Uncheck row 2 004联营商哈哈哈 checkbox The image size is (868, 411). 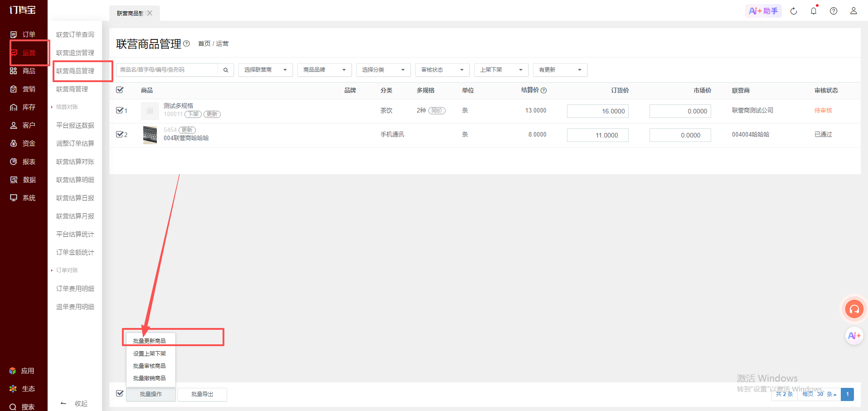click(x=120, y=134)
